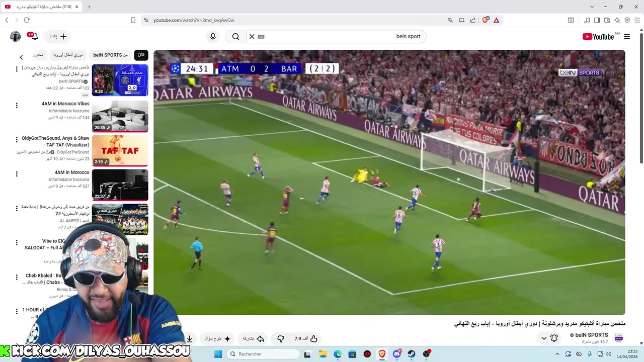Open the create (+) button
Image resolution: width=644 pixels, height=362 pixels.
pyautogui.click(x=58, y=36)
